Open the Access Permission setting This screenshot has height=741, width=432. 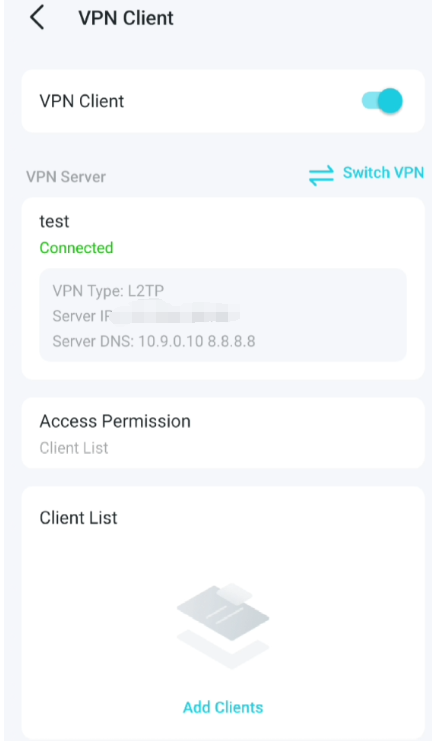click(x=223, y=433)
